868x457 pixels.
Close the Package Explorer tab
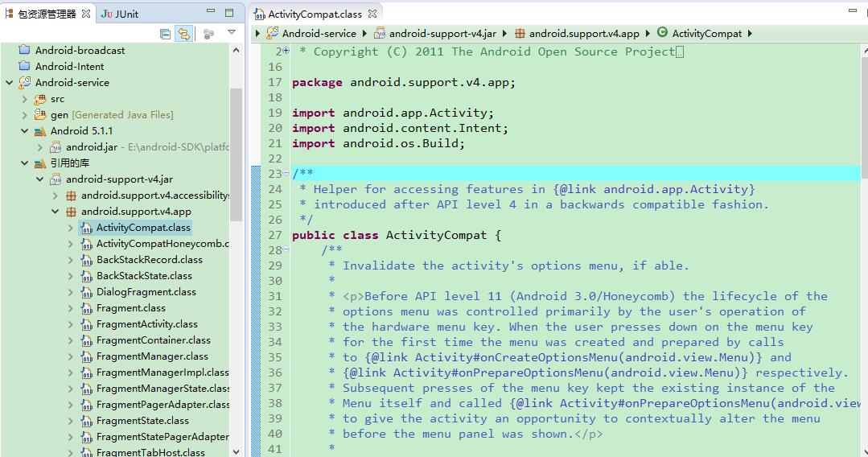pyautogui.click(x=86, y=14)
